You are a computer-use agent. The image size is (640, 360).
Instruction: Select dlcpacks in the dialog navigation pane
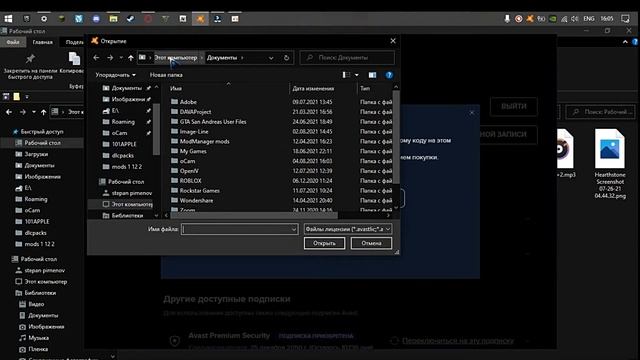pos(122,156)
